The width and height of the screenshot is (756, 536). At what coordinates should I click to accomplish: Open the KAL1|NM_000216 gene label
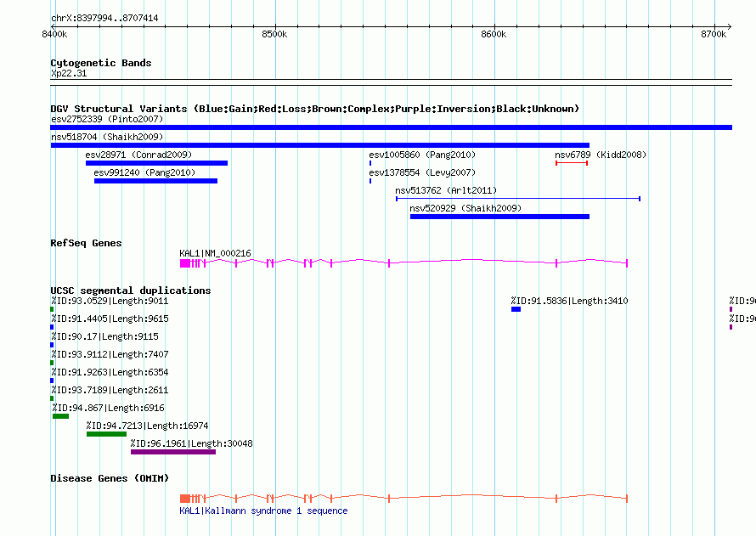click(215, 253)
